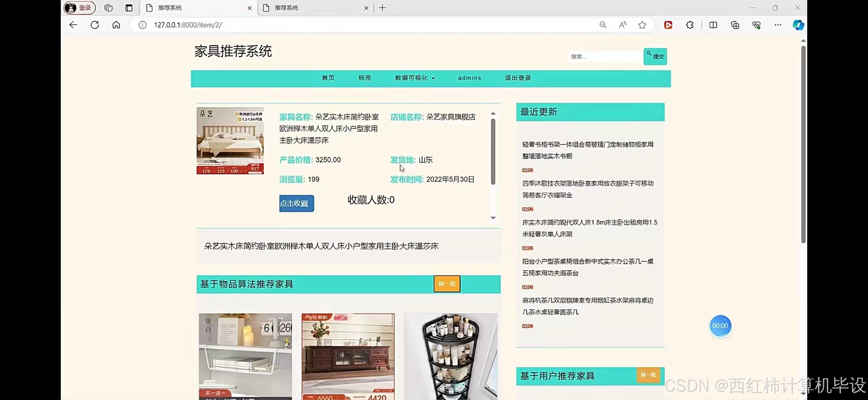Click the favorite star in the address bar
The image size is (868, 400).
coord(642,25)
